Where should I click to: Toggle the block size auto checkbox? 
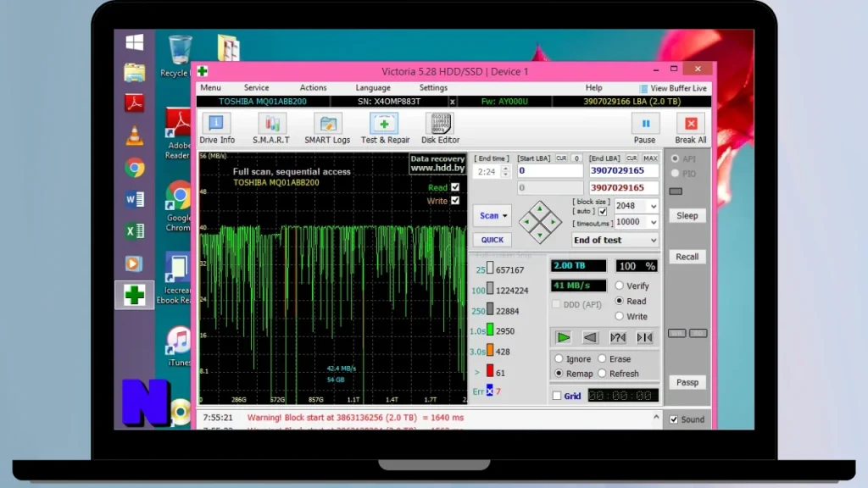coord(603,211)
